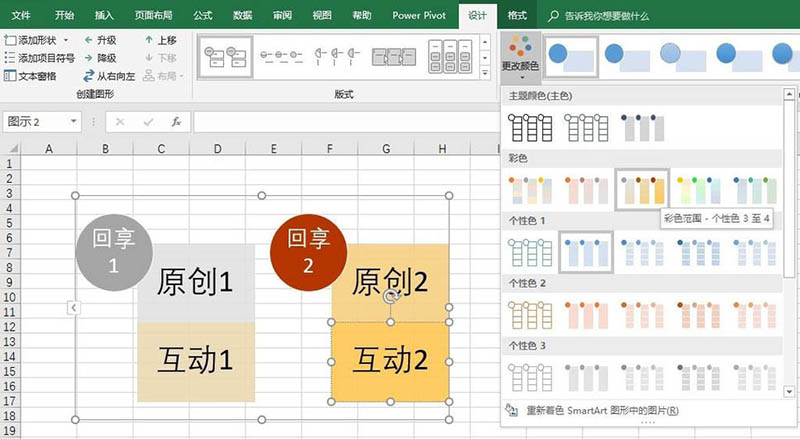
Task: Select first SmartArt style thumbnail
Action: point(571,57)
